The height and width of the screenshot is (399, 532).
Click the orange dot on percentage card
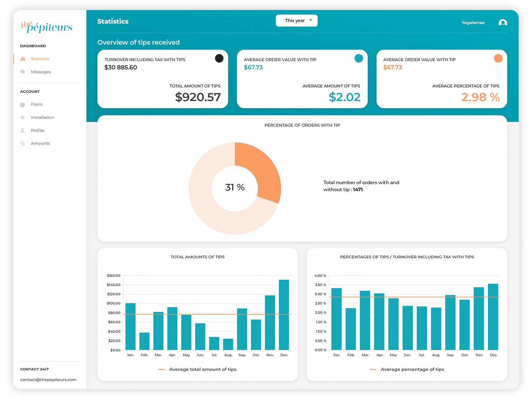(498, 59)
